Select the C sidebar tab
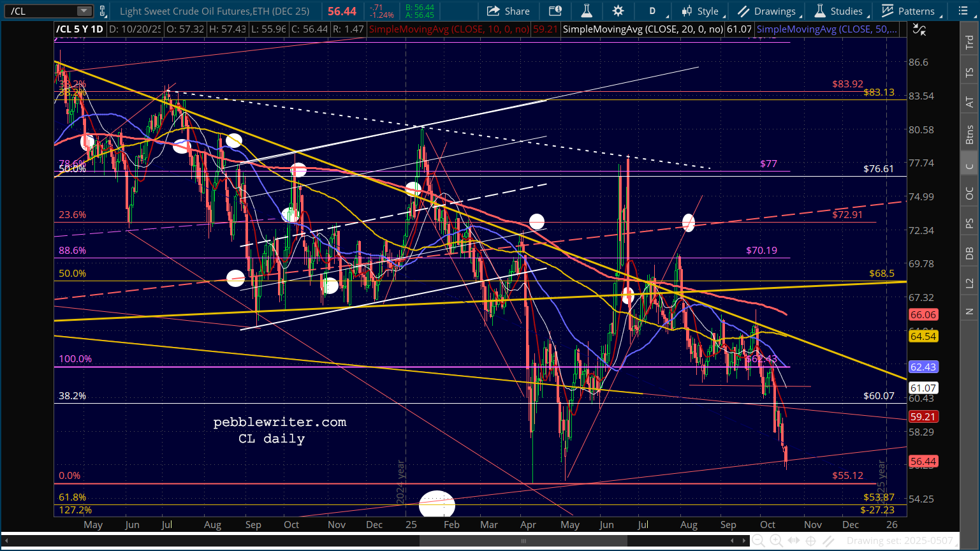The image size is (980, 551). [969, 166]
